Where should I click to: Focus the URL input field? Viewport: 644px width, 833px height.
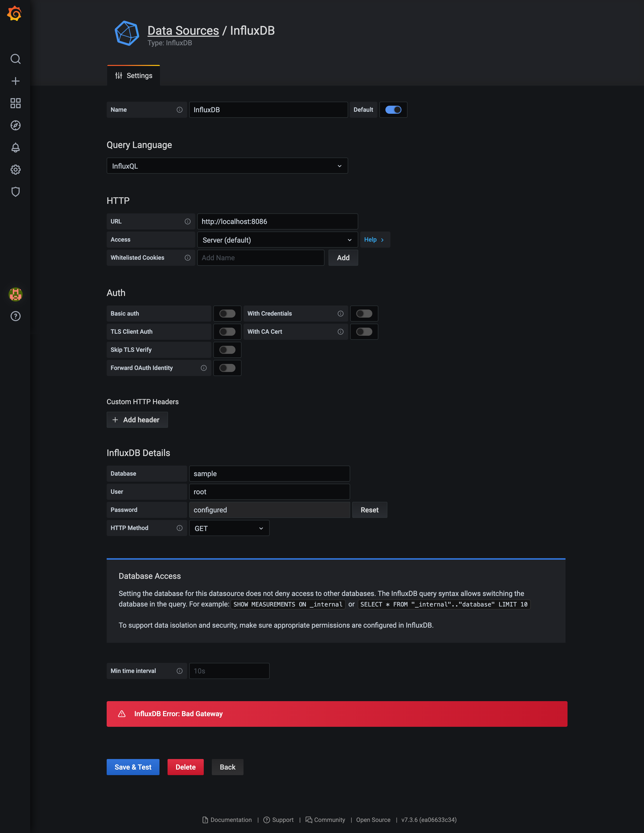click(x=277, y=222)
